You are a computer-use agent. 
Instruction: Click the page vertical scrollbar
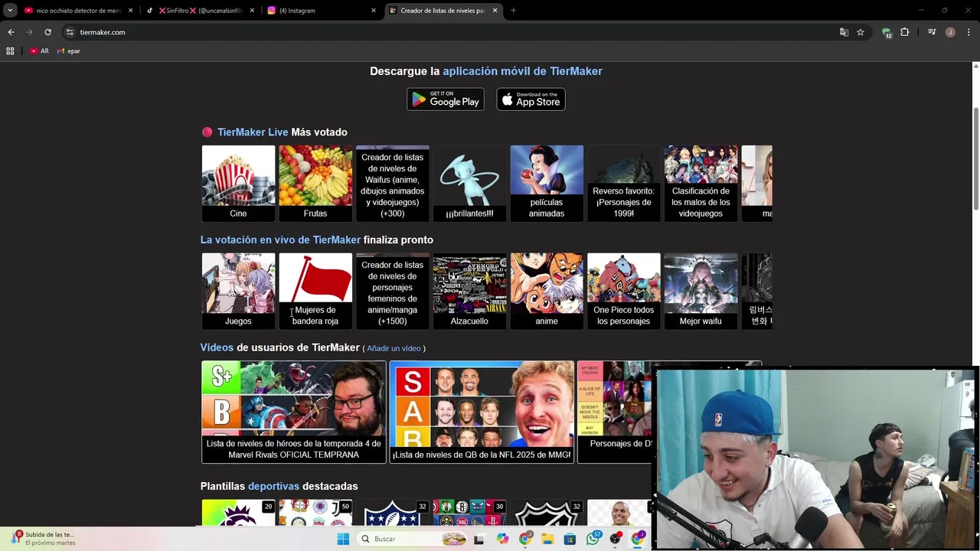tap(975, 159)
